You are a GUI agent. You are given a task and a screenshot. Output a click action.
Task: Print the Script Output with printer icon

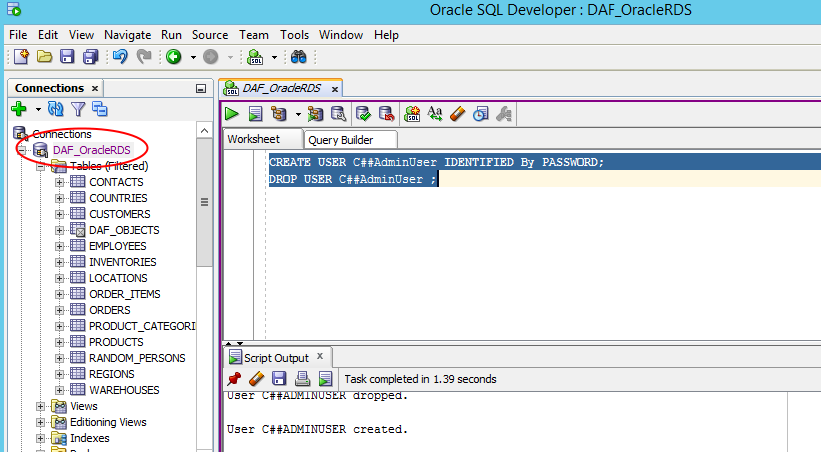(302, 378)
